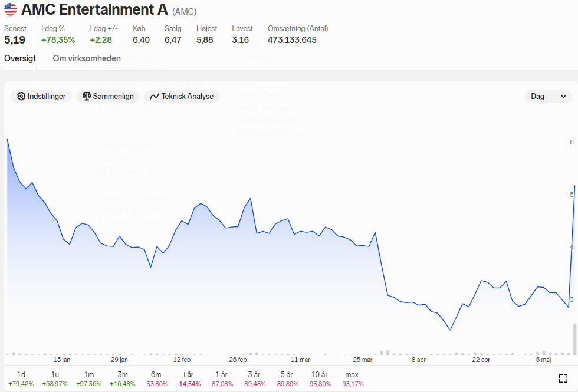Click the 11 mar axis label

click(300, 360)
